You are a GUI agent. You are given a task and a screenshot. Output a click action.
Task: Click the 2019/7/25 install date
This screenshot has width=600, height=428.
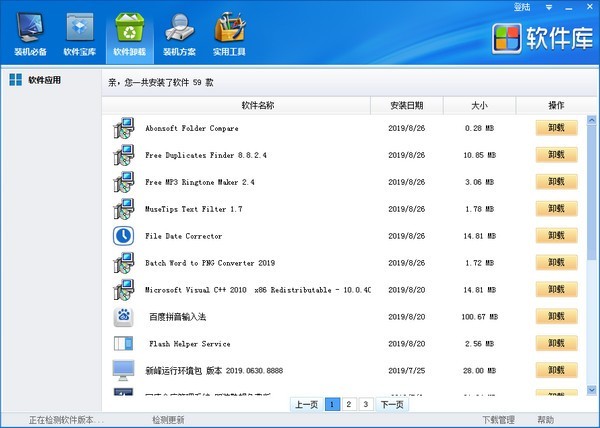tap(407, 371)
